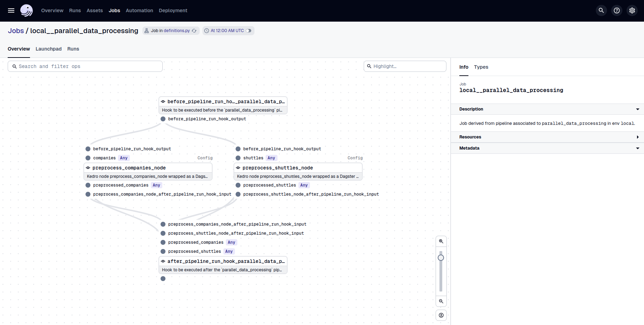Click the preprocessed_shuttles output dot on shuttles node
The height and width of the screenshot is (325, 644).
click(x=238, y=185)
